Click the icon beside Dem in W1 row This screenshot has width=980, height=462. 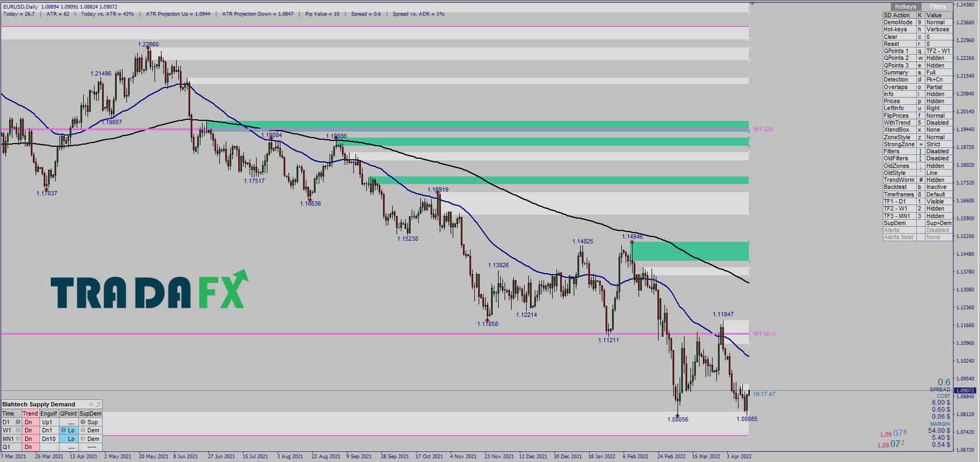click(83, 430)
